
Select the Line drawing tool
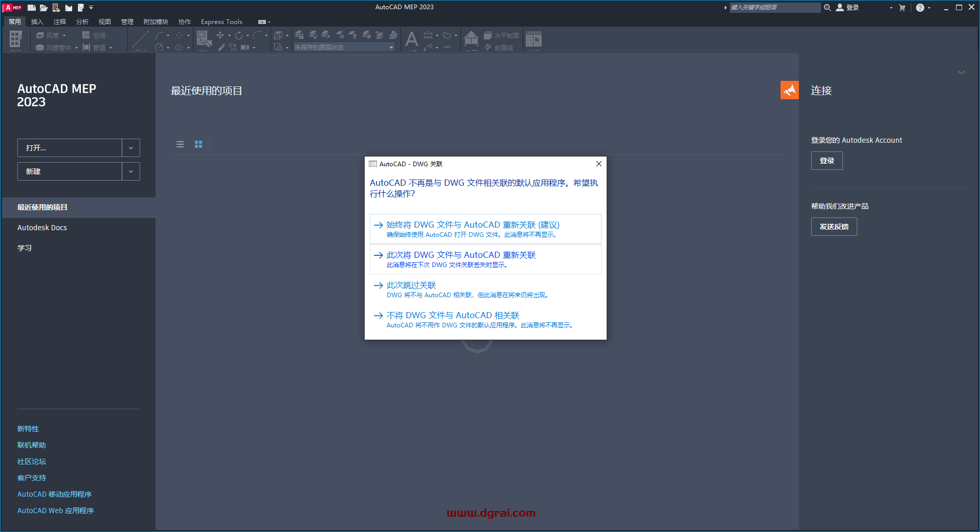[140, 39]
